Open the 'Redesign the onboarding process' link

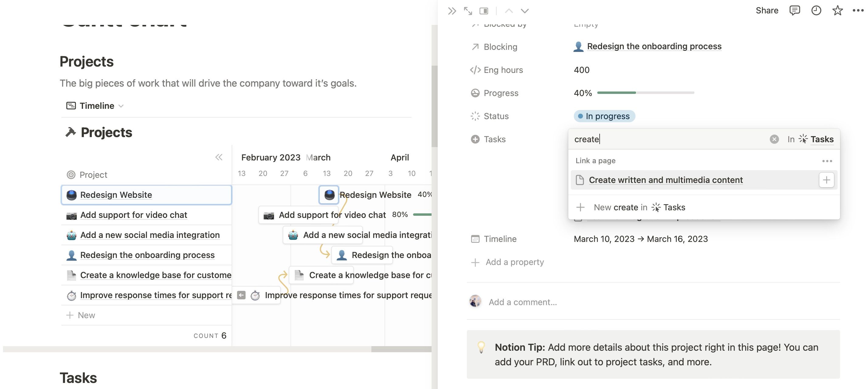tap(654, 46)
